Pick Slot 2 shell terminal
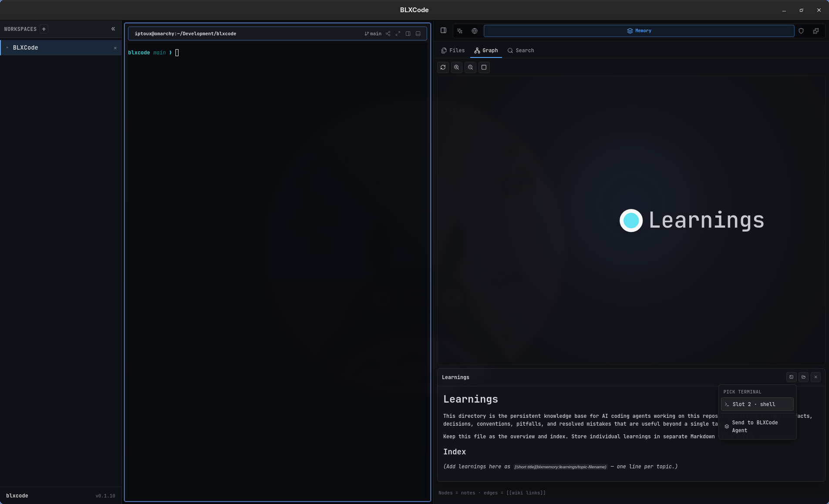The width and height of the screenshot is (829, 504). click(757, 404)
